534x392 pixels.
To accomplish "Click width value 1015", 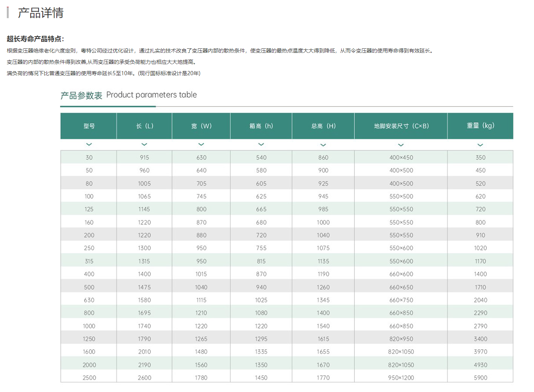I will coord(201,274).
